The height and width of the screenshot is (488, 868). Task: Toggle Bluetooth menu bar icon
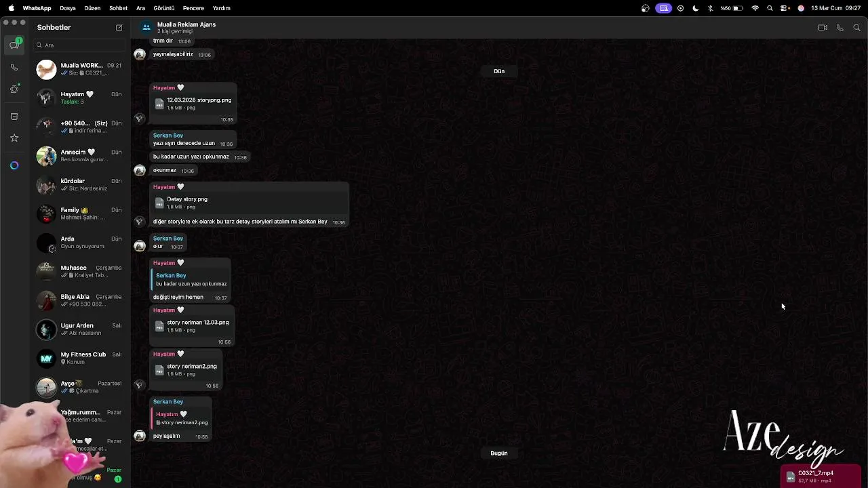pos(710,8)
